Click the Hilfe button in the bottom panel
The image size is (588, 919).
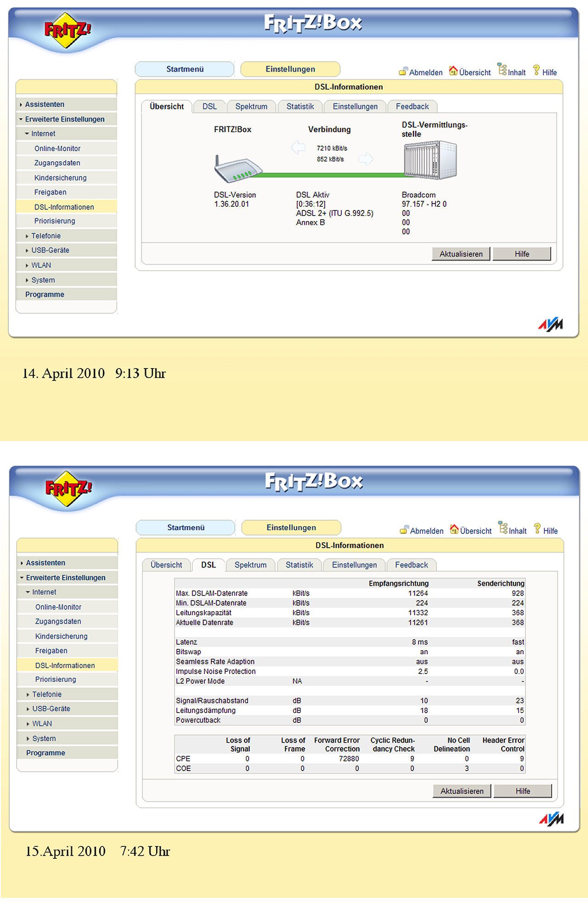pos(523,791)
